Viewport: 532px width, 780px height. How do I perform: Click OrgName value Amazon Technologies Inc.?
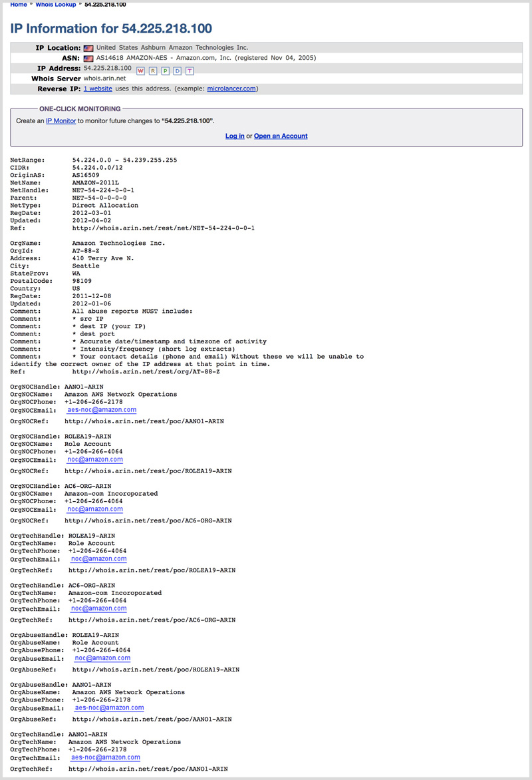point(119,244)
